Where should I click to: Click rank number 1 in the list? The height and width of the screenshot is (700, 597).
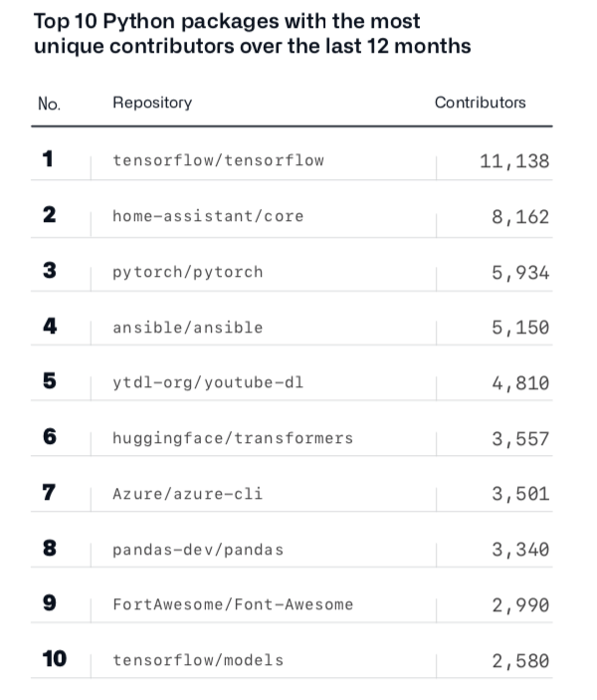49,159
